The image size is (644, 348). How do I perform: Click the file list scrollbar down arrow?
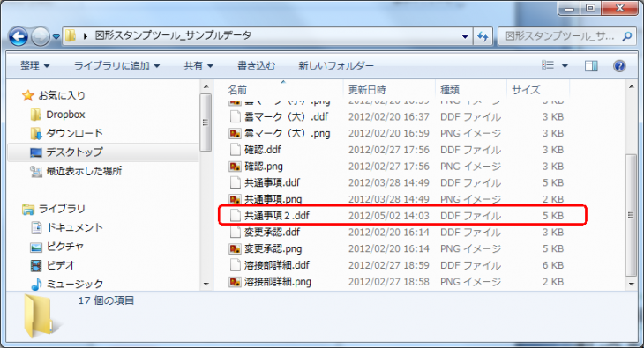[x=632, y=284]
